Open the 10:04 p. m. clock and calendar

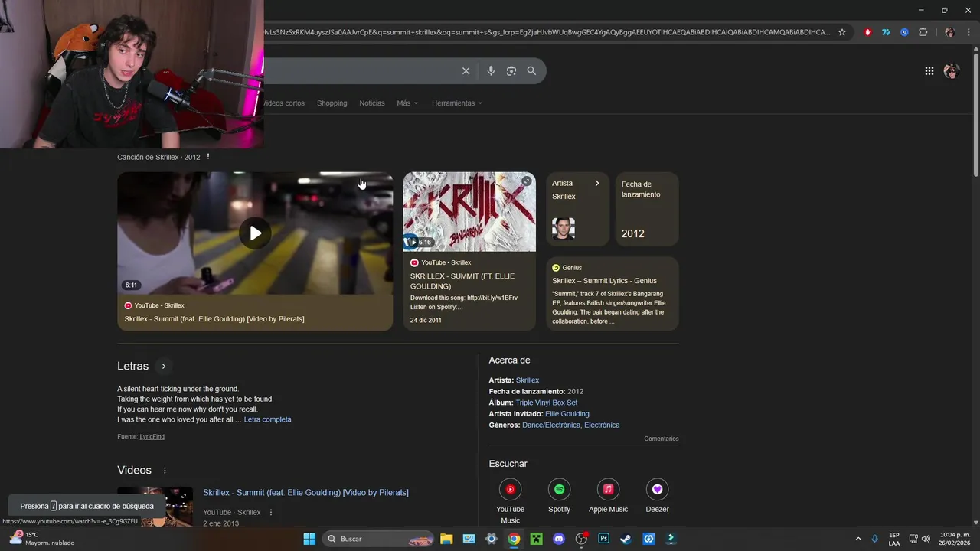tap(955, 539)
